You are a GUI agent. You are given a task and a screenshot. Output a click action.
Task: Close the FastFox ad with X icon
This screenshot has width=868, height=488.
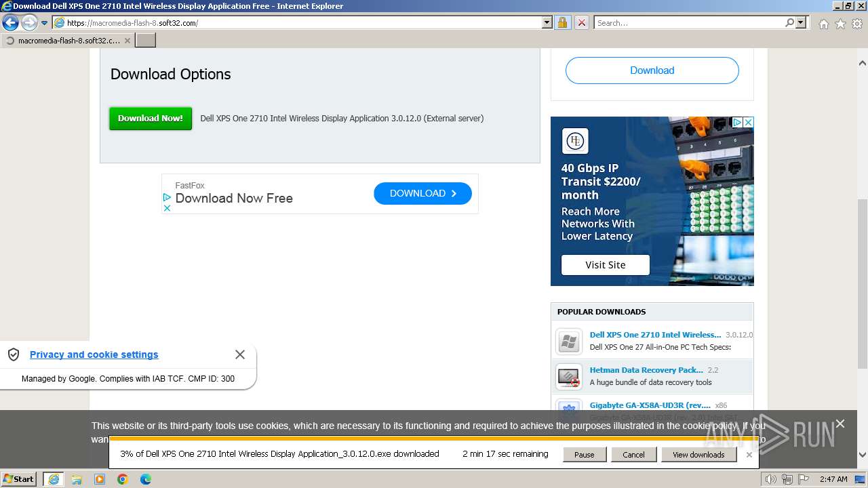[x=167, y=208]
